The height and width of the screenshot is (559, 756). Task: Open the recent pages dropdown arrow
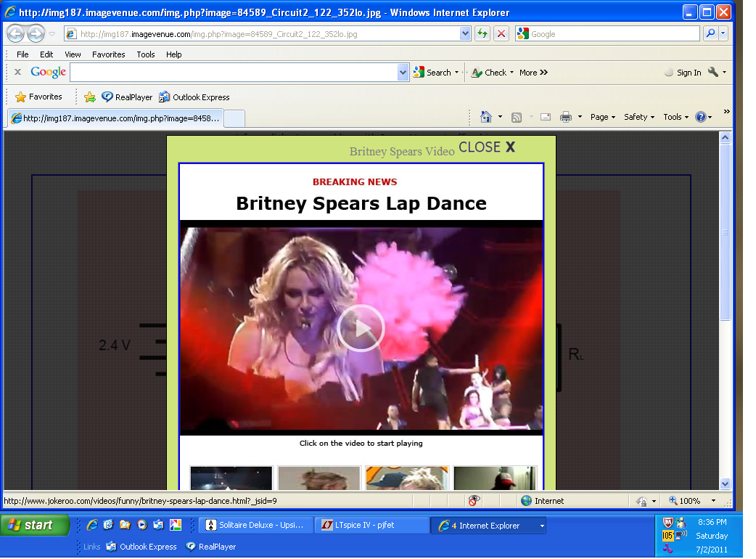pos(52,34)
